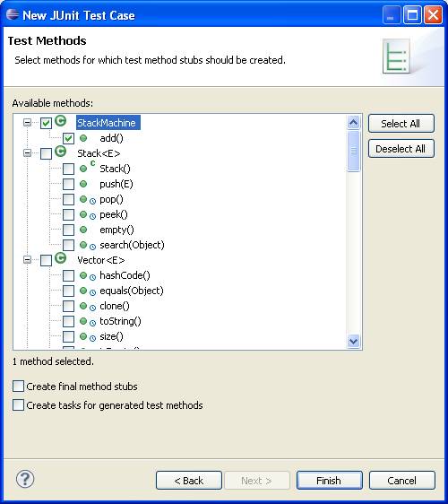This screenshot has width=448, height=504.
Task: Click the StackMachine class icon
Action: coord(60,121)
